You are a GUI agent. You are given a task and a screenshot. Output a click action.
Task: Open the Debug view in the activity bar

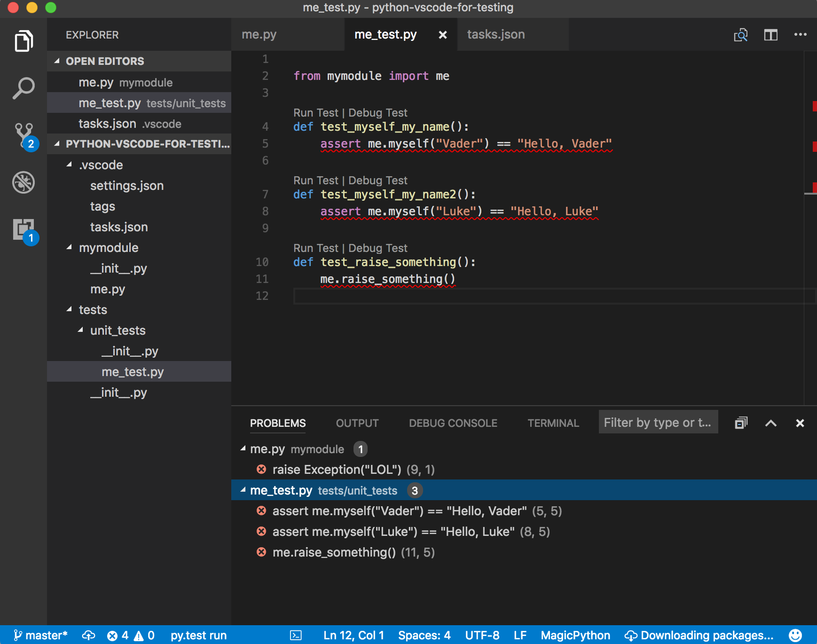[x=24, y=182]
